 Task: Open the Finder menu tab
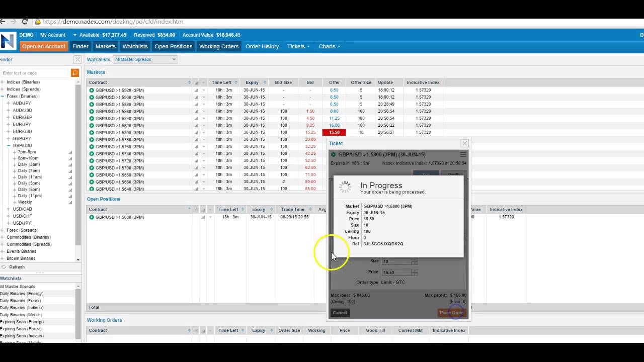coord(80,46)
